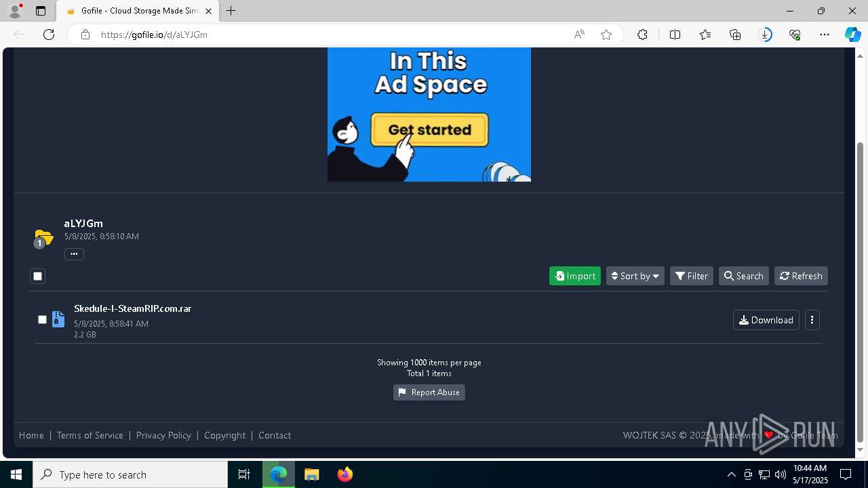Open the Filter option

coord(692,276)
